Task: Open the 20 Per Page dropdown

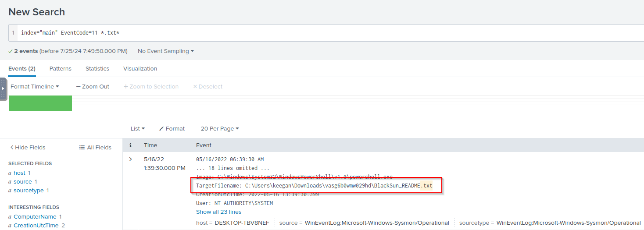Action: tap(219, 129)
